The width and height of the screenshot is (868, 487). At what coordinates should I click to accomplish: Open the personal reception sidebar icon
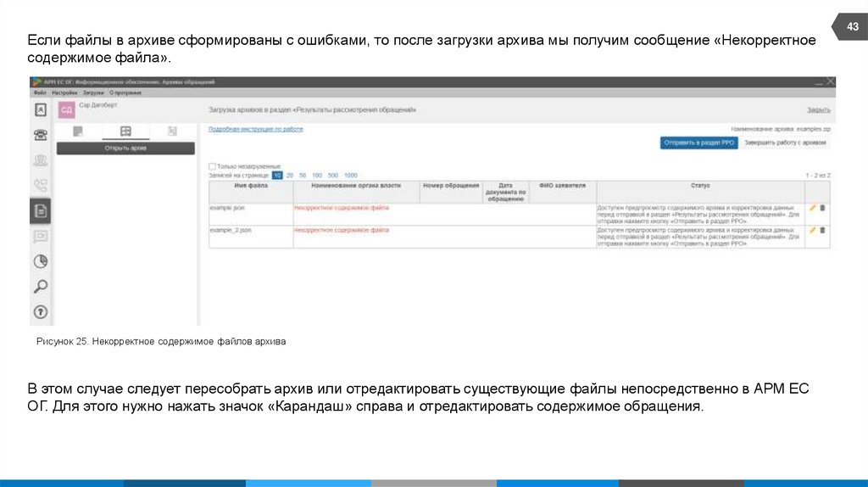pos(41,160)
